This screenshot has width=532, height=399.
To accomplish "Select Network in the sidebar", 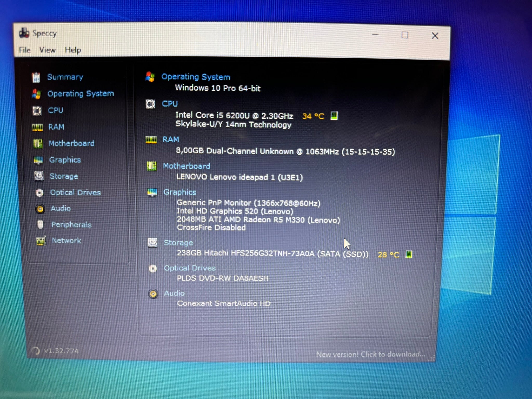I will pyautogui.click(x=67, y=241).
